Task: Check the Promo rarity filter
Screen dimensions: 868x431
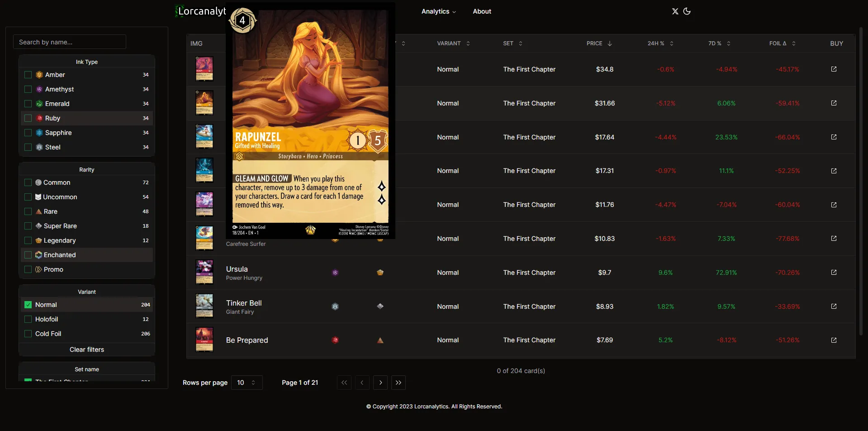Action: (x=28, y=269)
